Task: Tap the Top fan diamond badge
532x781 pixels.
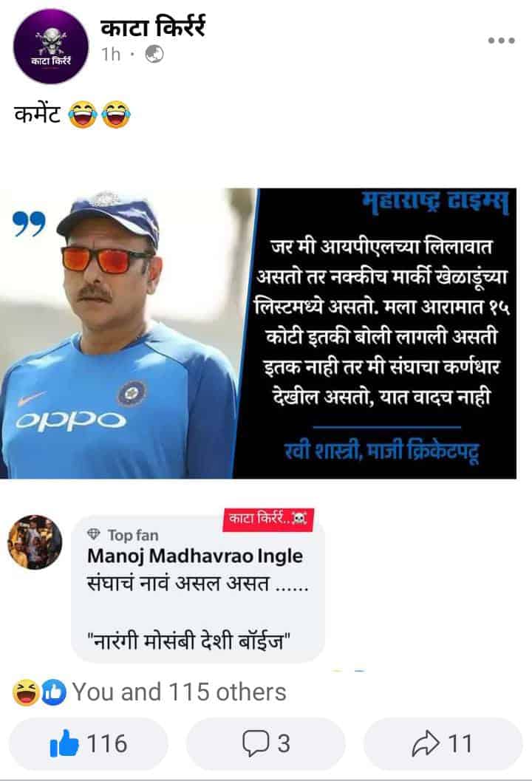Action: (94, 535)
